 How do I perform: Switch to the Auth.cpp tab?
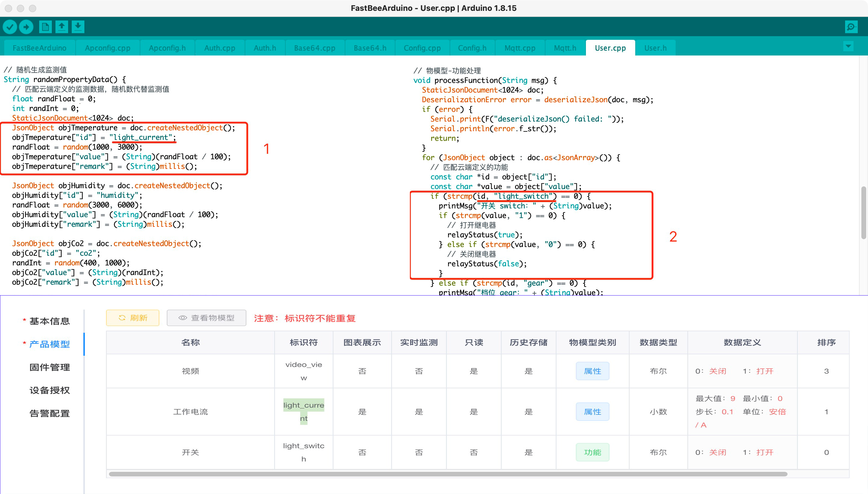point(219,48)
